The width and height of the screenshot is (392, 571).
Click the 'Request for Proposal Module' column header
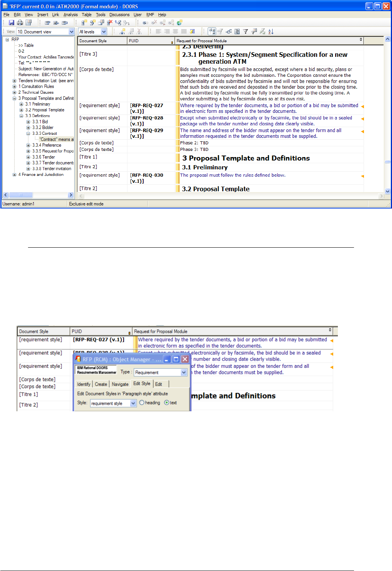point(269,41)
